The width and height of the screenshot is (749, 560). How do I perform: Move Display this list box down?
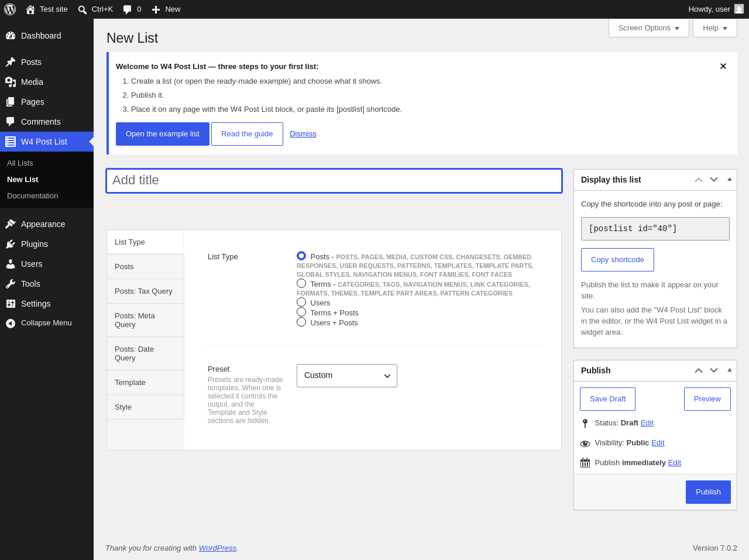[x=714, y=180]
